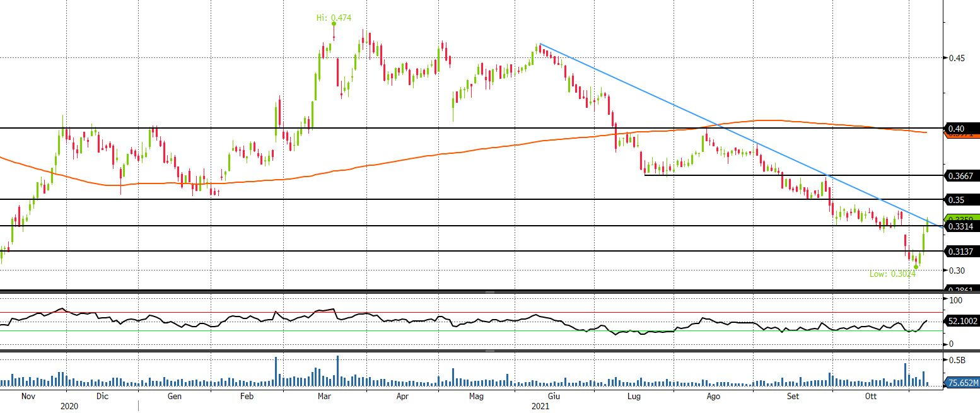Click the Mag month label on the time axis

click(476, 397)
